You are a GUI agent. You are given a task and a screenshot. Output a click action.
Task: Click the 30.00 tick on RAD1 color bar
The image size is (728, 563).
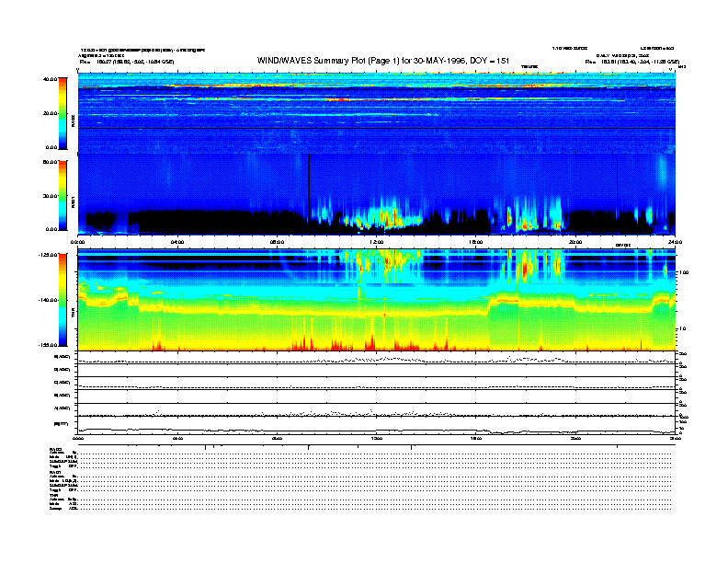point(50,196)
